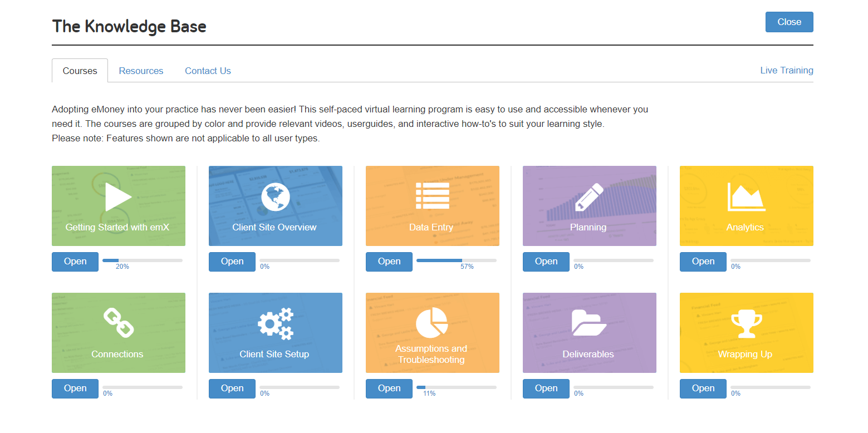This screenshot has height=433, width=868.
Task: Click The Knowledge Base heading
Action: (129, 26)
